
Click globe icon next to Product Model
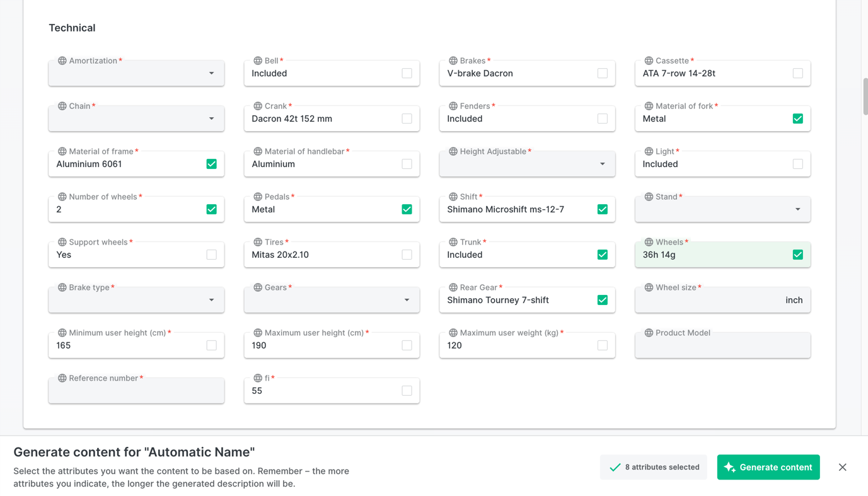649,333
